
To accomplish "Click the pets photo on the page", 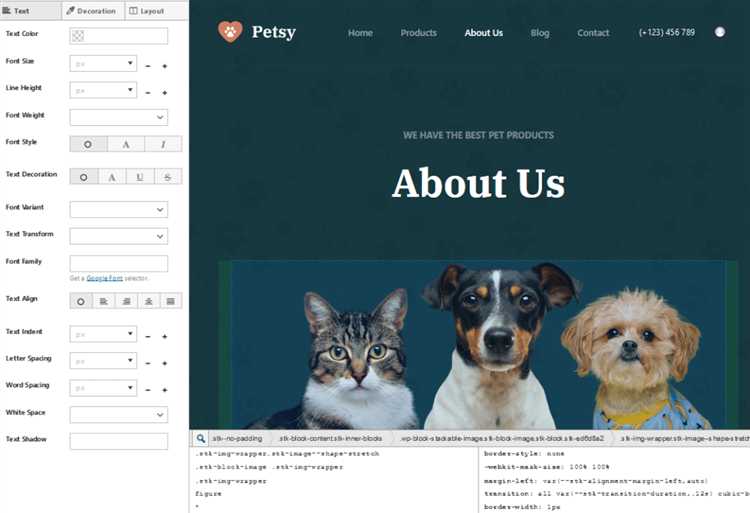I will tap(478, 345).
